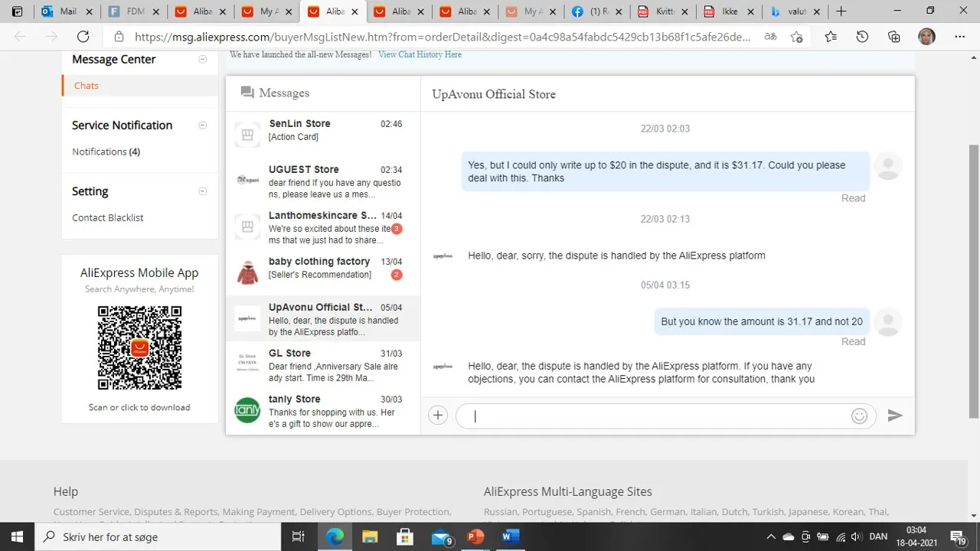Go back with the browser back arrow
The height and width of the screenshot is (551, 980).
coord(20,37)
